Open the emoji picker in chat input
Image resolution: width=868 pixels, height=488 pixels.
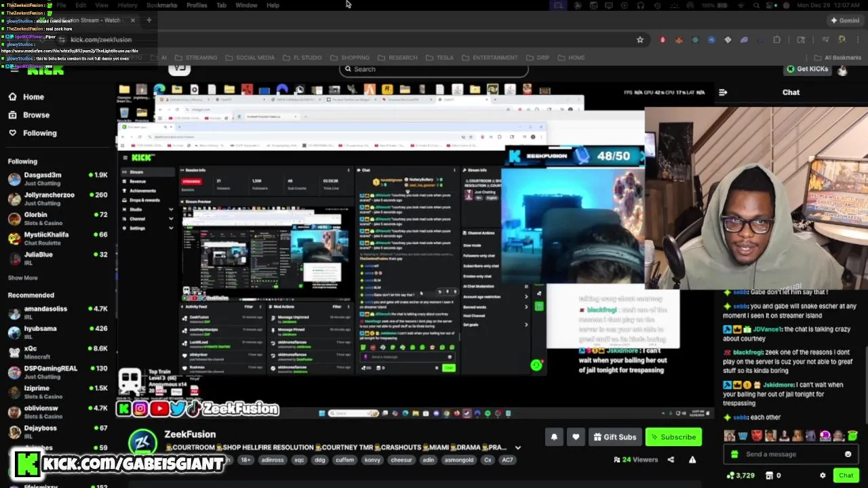pyautogui.click(x=848, y=454)
